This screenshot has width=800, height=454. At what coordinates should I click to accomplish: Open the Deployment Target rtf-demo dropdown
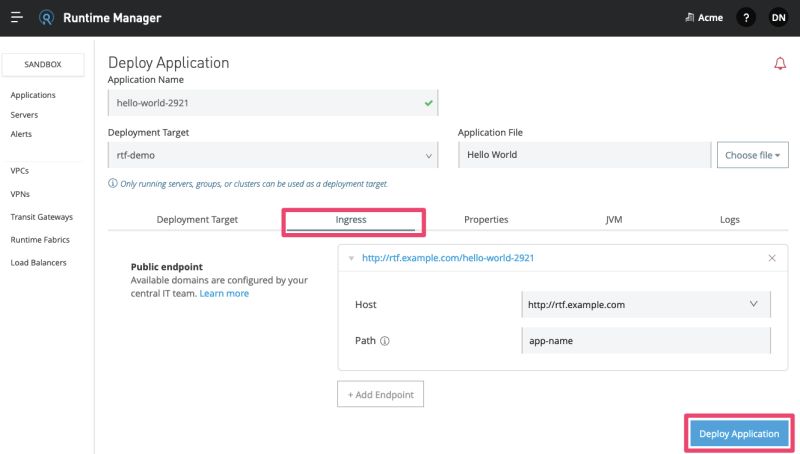coord(273,155)
